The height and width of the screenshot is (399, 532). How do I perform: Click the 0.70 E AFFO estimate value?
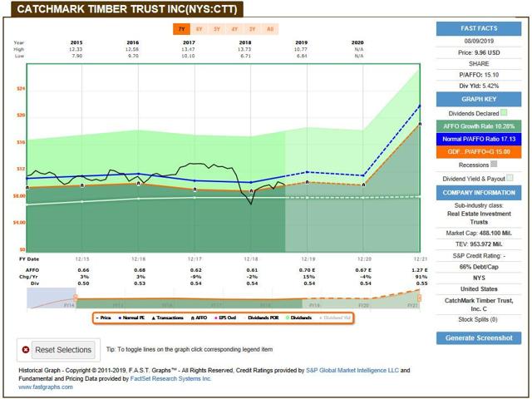(308, 270)
